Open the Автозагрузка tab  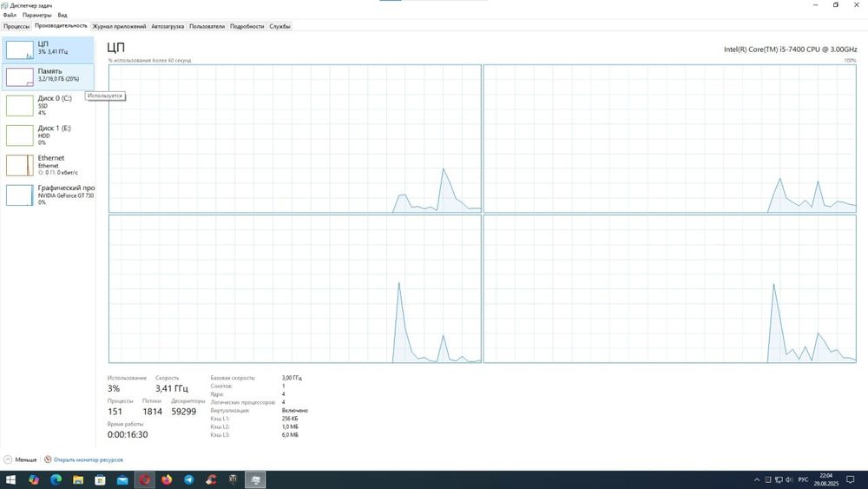pyautogui.click(x=168, y=26)
